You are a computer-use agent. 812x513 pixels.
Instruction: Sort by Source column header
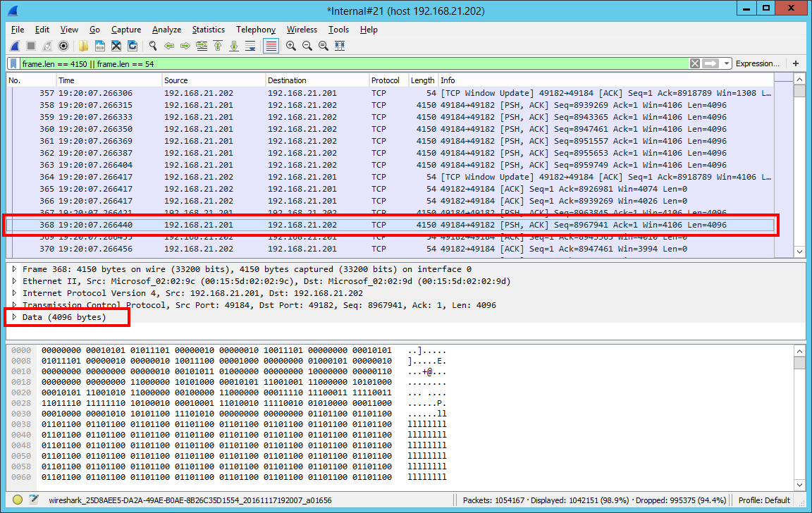point(213,80)
